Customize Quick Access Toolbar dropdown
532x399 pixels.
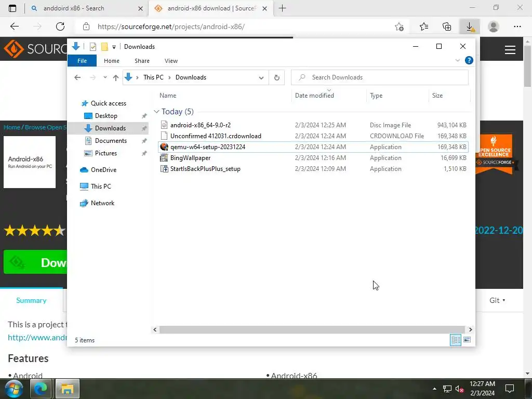tap(114, 47)
